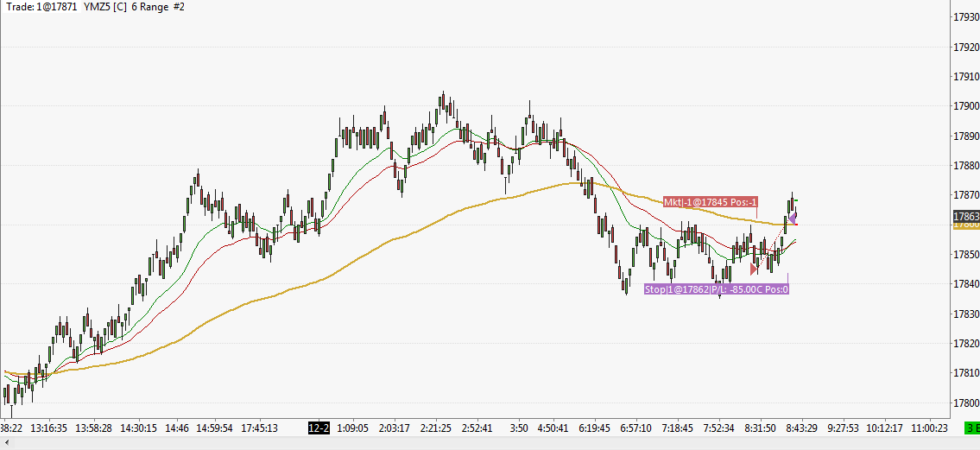980x450 pixels.
Task: Click the 7:52:34 time axis label
Action: [x=718, y=428]
